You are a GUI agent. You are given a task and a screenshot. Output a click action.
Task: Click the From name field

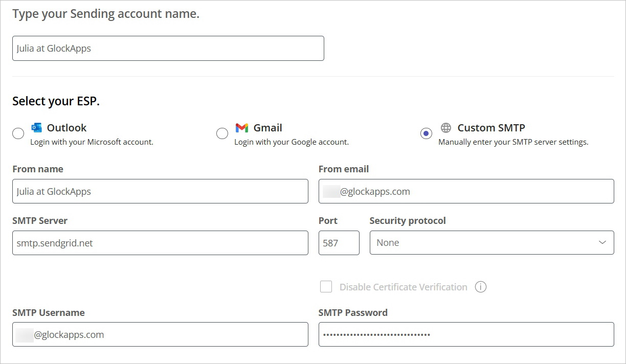tap(160, 191)
